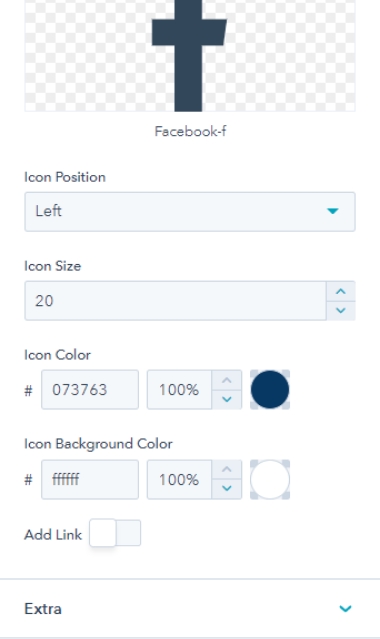This screenshot has height=639, width=380.
Task: Click the Icon Background Color opacity field
Action: [179, 479]
